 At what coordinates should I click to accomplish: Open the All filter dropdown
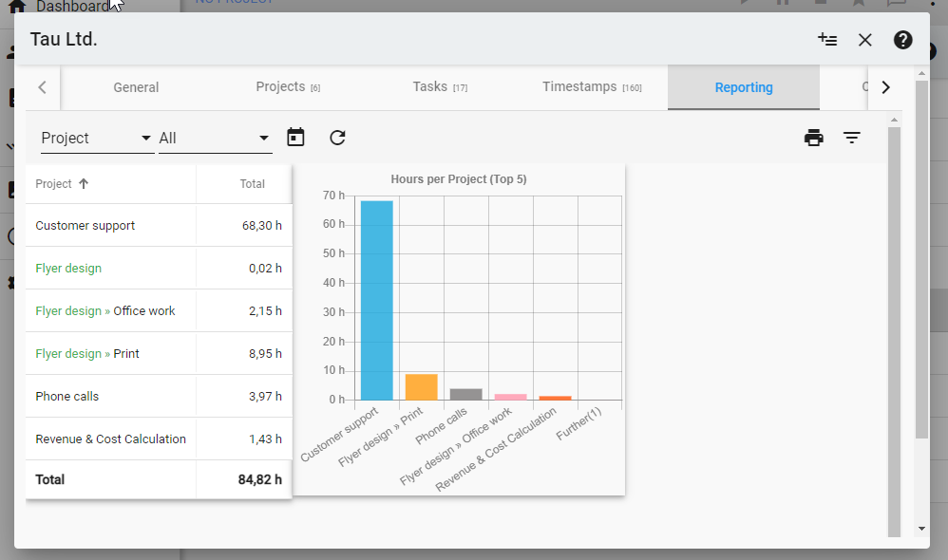point(215,139)
